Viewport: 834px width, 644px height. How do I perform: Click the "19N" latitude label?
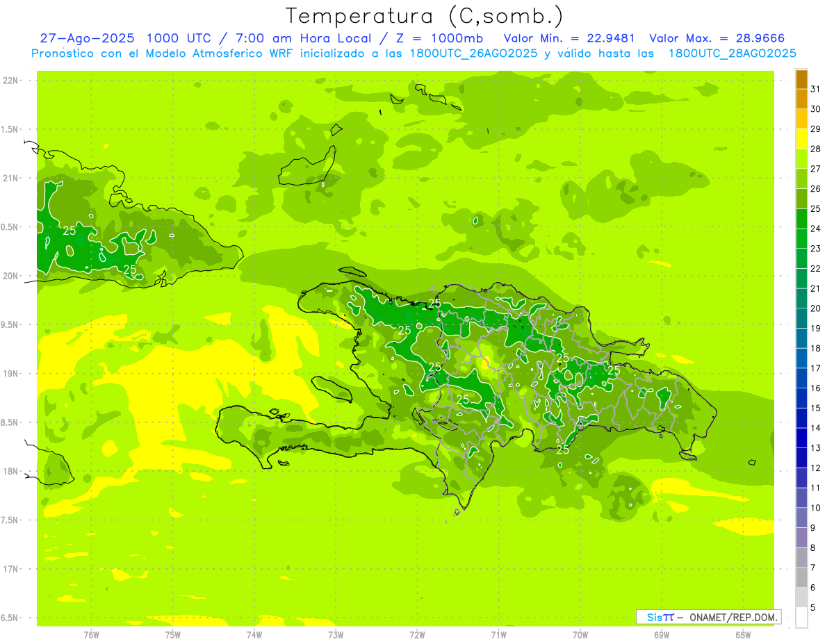click(x=10, y=374)
